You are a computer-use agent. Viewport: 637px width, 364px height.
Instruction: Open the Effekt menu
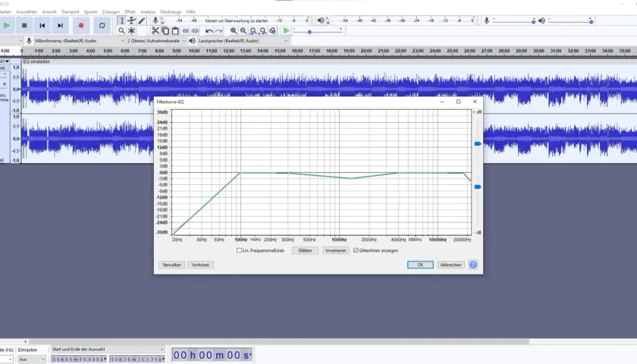pyautogui.click(x=130, y=12)
